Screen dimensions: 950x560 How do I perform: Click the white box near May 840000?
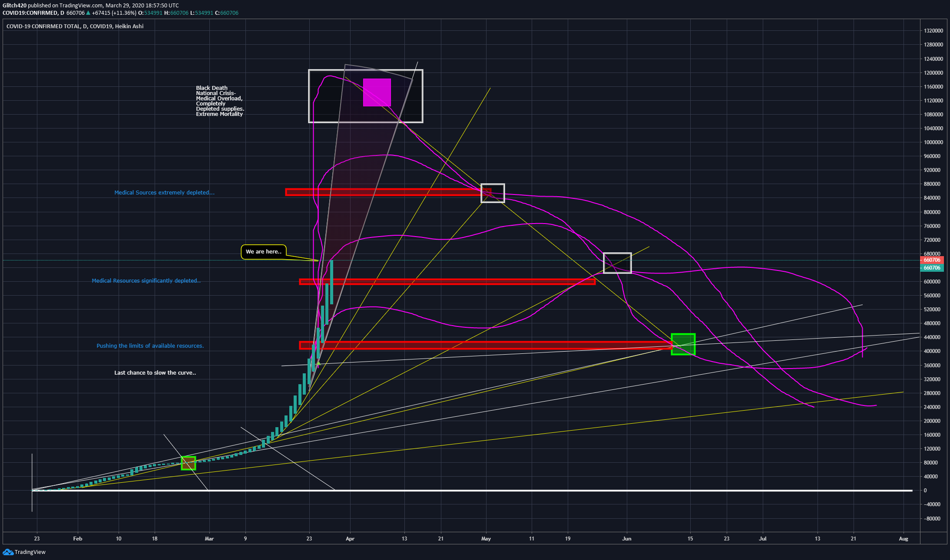click(493, 193)
